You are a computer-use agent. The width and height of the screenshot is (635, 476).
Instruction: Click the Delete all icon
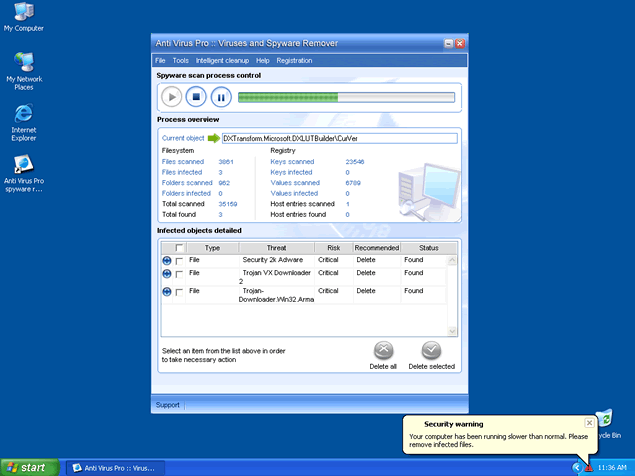pyautogui.click(x=383, y=351)
